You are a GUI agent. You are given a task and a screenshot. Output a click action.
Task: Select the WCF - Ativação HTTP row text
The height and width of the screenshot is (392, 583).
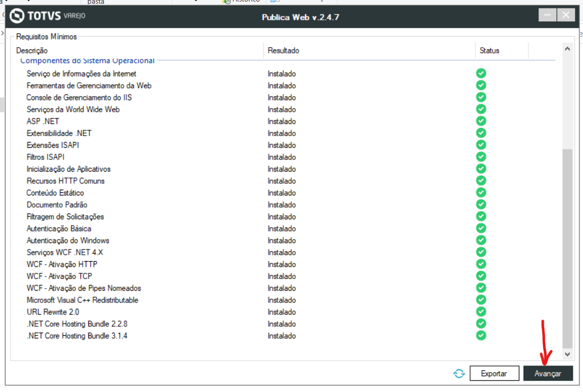pos(62,264)
